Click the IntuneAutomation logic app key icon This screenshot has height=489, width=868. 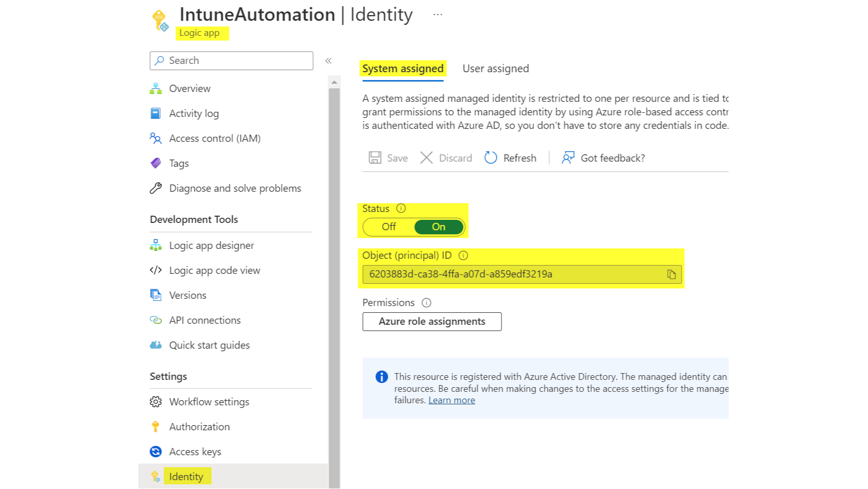[160, 21]
